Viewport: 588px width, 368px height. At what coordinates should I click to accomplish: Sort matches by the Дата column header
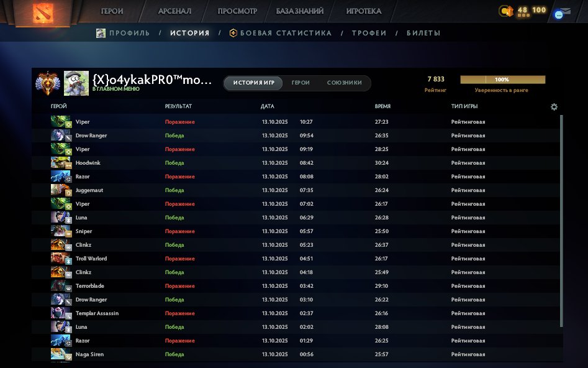tap(268, 107)
